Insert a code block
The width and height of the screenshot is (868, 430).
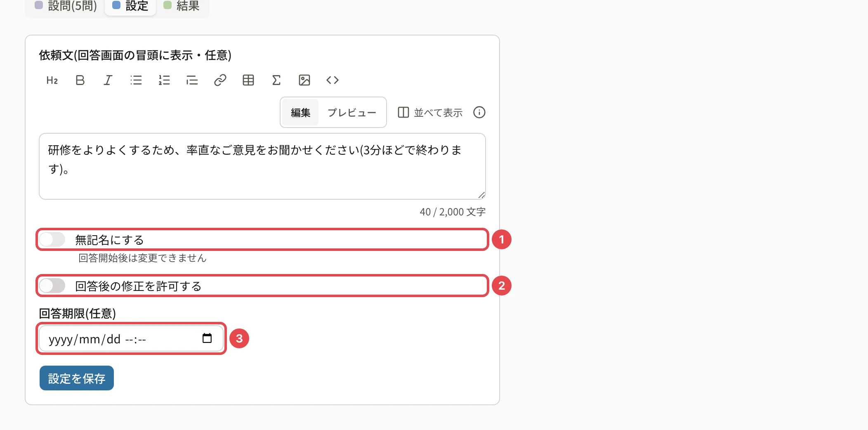click(x=333, y=80)
